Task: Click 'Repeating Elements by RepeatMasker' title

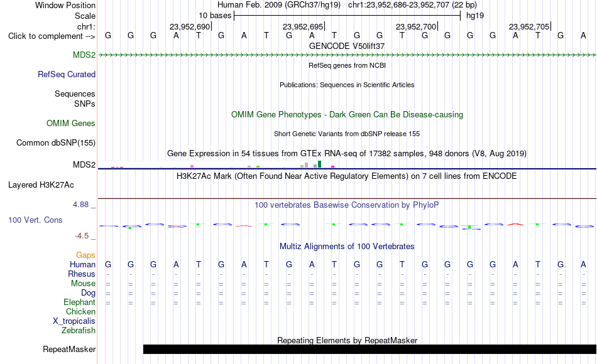Action: click(347, 340)
